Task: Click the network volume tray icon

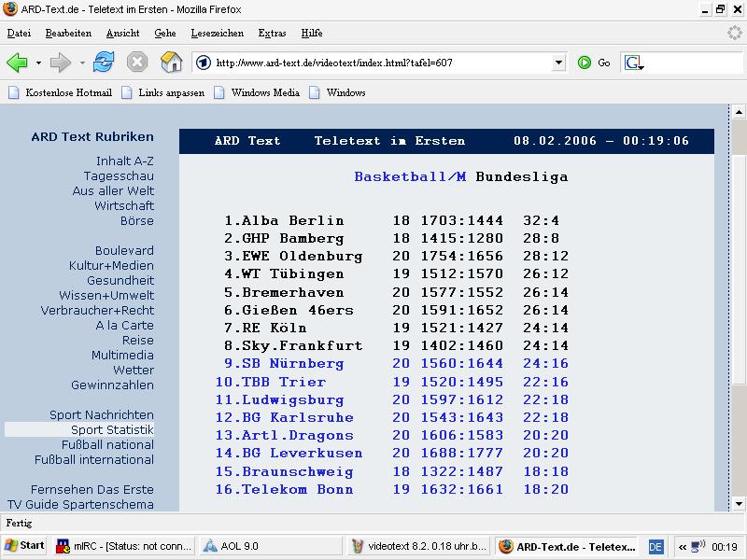Action: coord(698,546)
